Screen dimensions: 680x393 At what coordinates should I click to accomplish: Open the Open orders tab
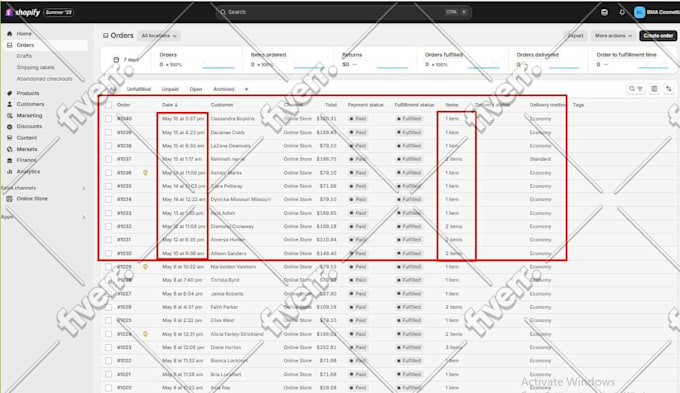pos(196,89)
